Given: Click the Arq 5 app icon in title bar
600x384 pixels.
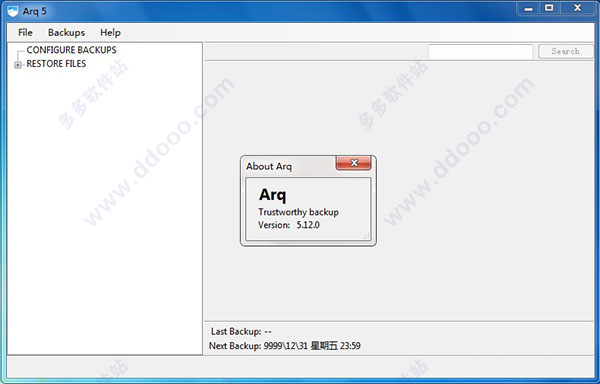Looking at the screenshot, I should click(x=13, y=11).
